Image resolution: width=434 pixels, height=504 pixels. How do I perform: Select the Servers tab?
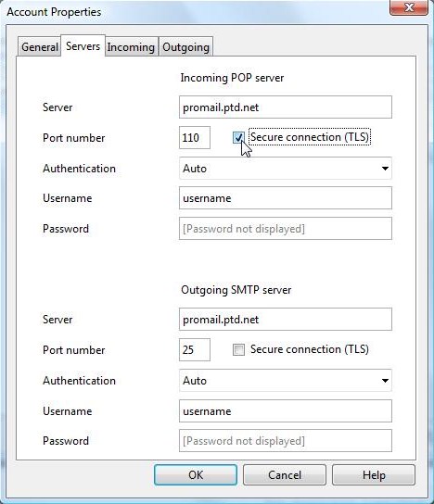pyautogui.click(x=83, y=46)
